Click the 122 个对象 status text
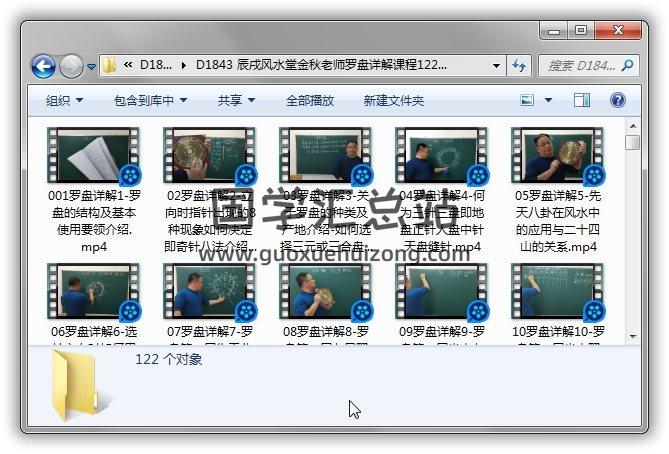669x454 pixels. click(169, 359)
